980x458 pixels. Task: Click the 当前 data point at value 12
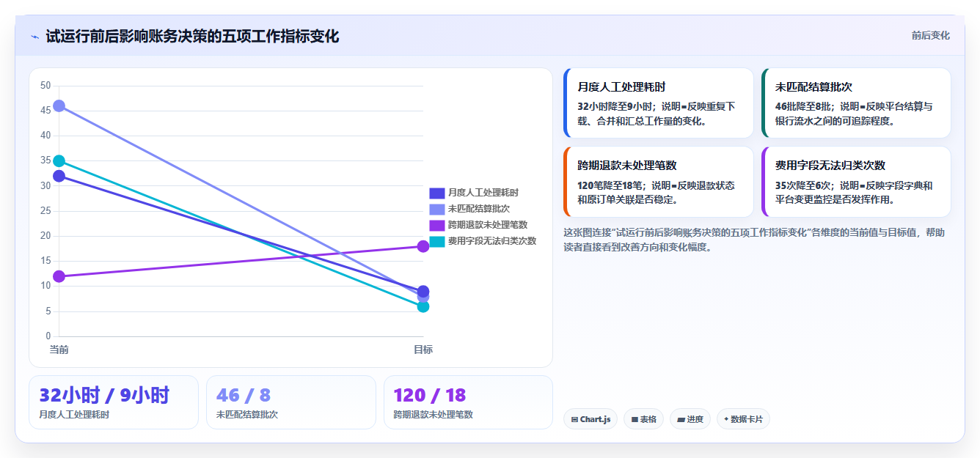coord(59,276)
